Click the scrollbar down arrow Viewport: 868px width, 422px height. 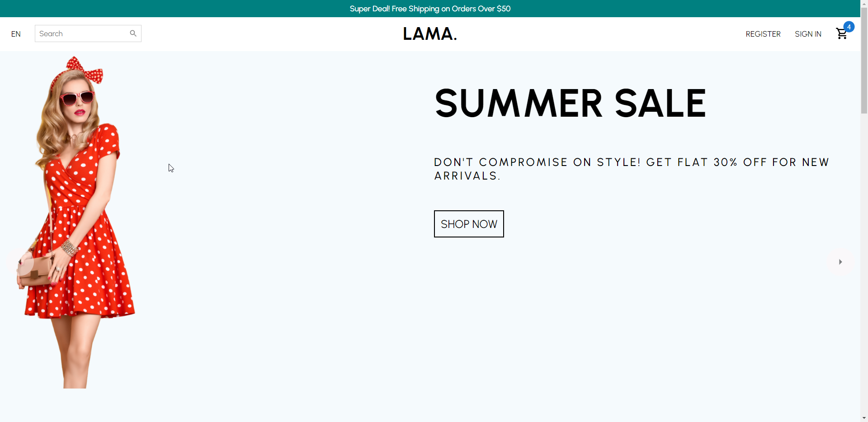click(864, 418)
